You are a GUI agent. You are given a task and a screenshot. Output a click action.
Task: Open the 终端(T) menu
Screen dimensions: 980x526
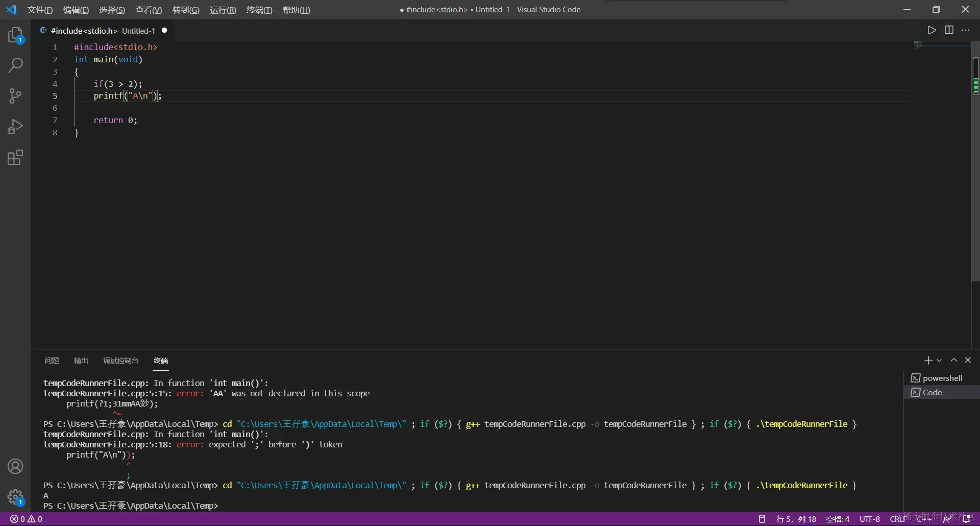(259, 10)
